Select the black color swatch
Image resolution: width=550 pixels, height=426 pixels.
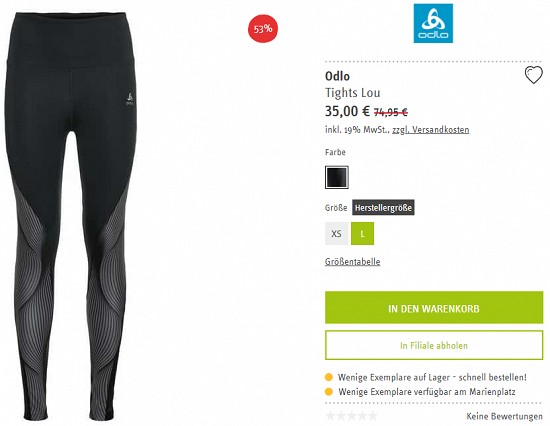click(337, 177)
